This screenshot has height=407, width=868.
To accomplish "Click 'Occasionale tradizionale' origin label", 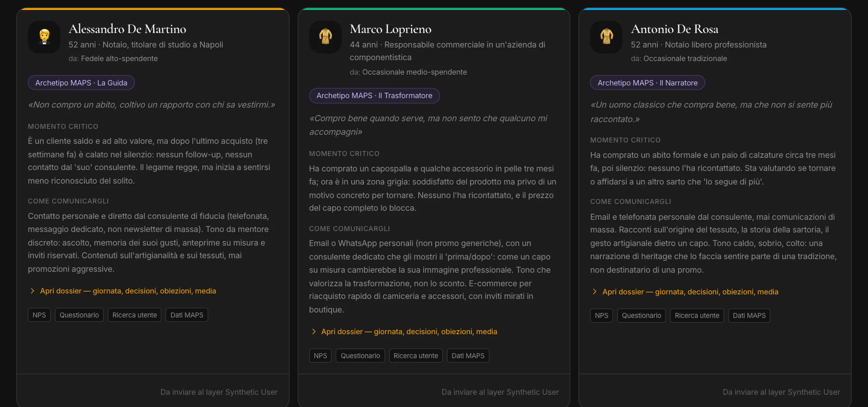I will [x=685, y=58].
